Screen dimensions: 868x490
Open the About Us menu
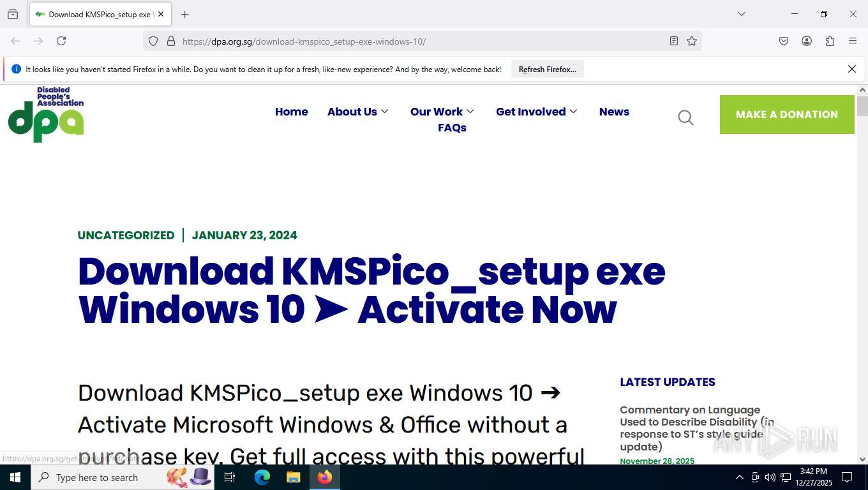352,112
